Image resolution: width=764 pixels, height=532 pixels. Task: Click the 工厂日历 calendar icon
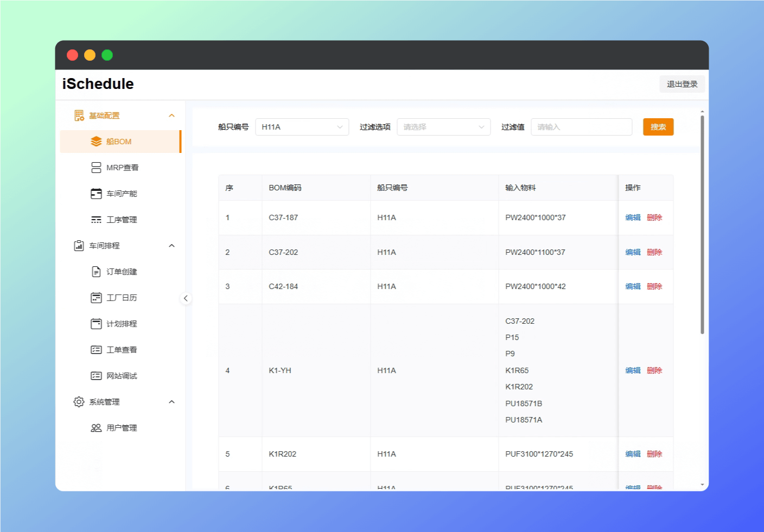tap(96, 298)
